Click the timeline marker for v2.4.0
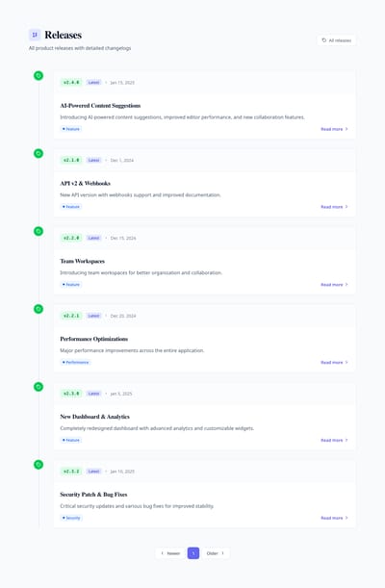Image resolution: width=385 pixels, height=588 pixels. [38, 76]
